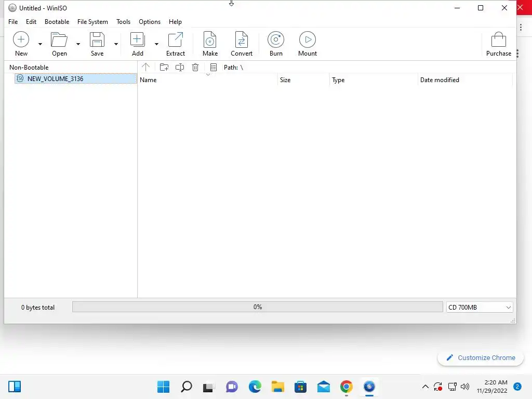Open the Tools menu
This screenshot has width=532, height=399.
pyautogui.click(x=123, y=22)
